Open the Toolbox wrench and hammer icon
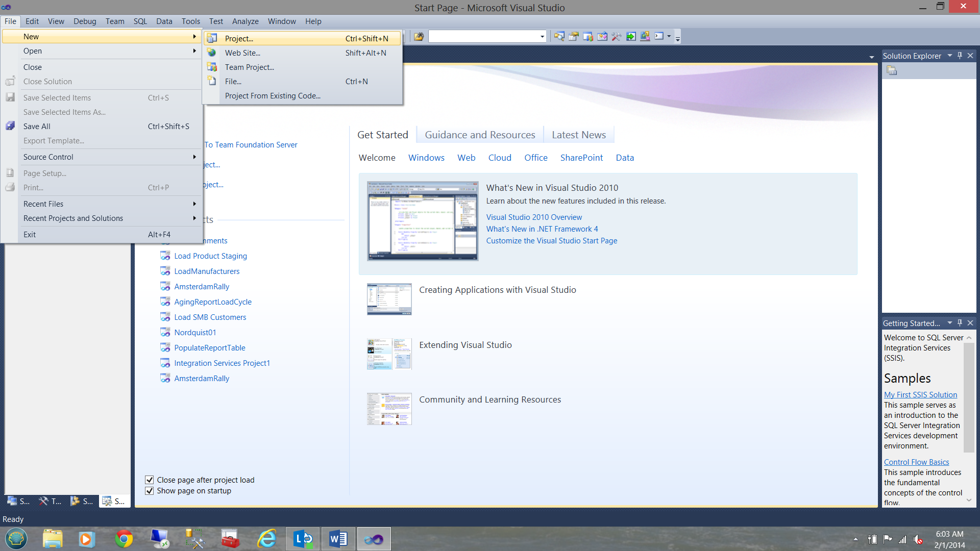Image resolution: width=980 pixels, height=551 pixels. 616,36
